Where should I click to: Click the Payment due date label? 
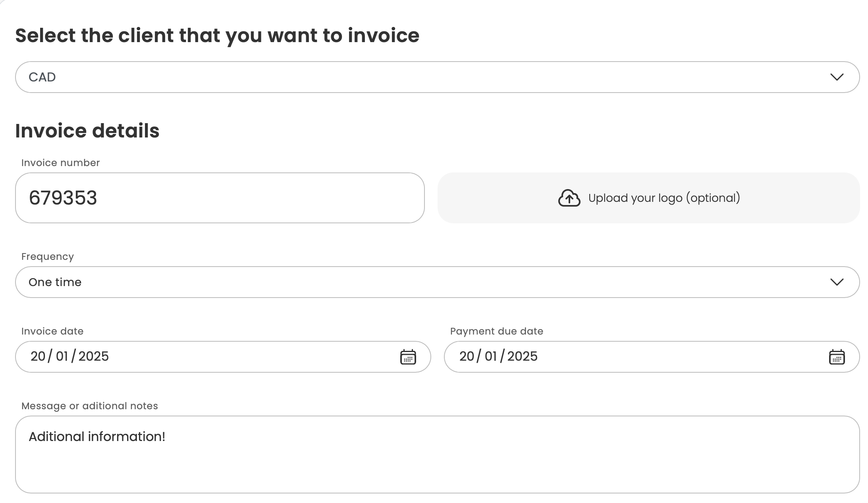click(x=496, y=331)
